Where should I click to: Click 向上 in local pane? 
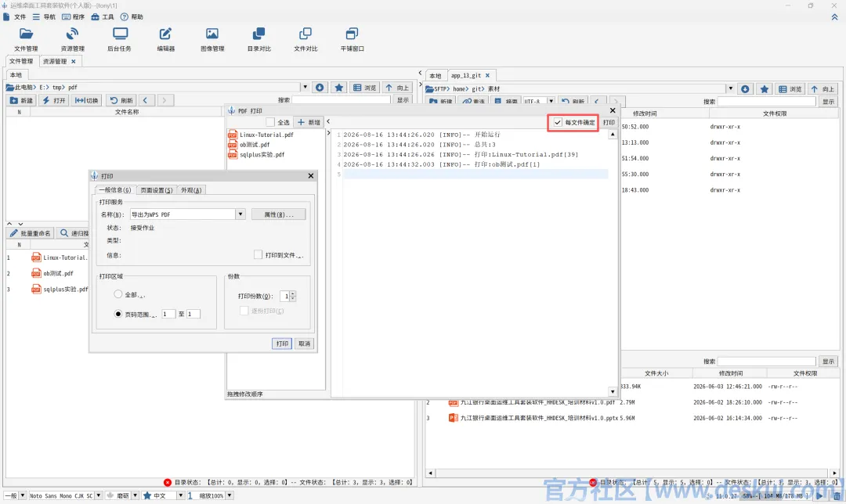[x=398, y=88]
